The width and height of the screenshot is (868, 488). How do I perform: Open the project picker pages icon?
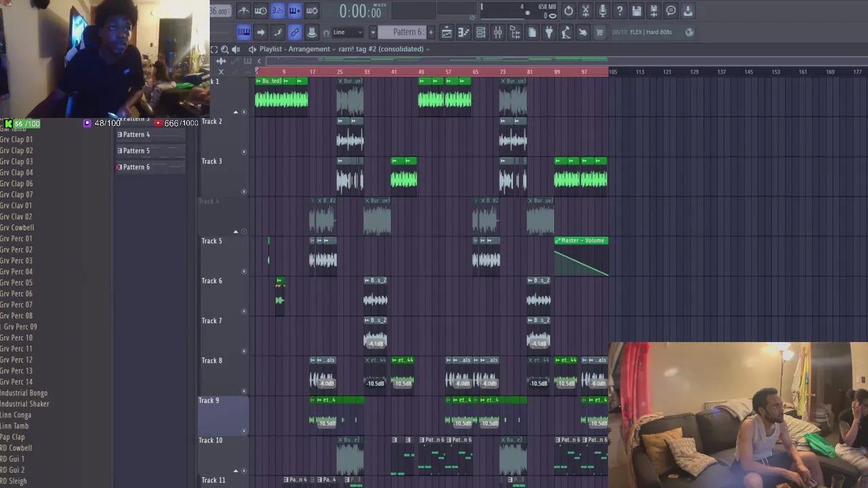tap(532, 32)
